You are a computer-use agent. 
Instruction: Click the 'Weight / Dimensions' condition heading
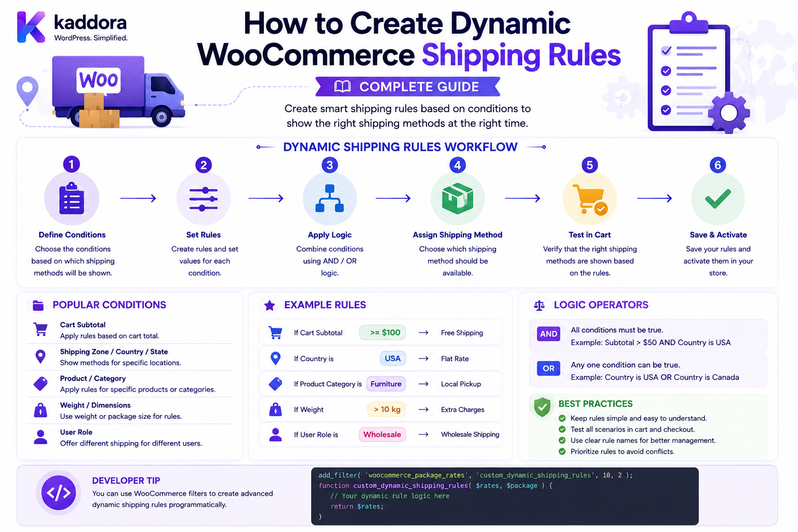95,405
